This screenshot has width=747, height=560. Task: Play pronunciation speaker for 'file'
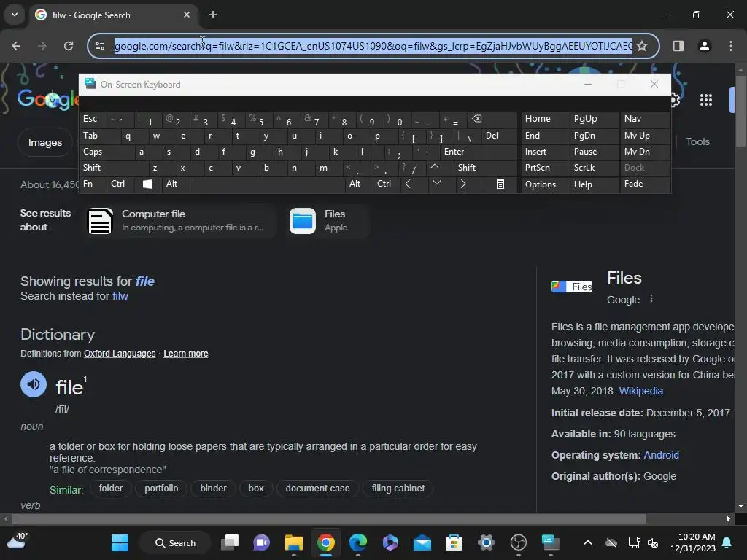point(34,384)
